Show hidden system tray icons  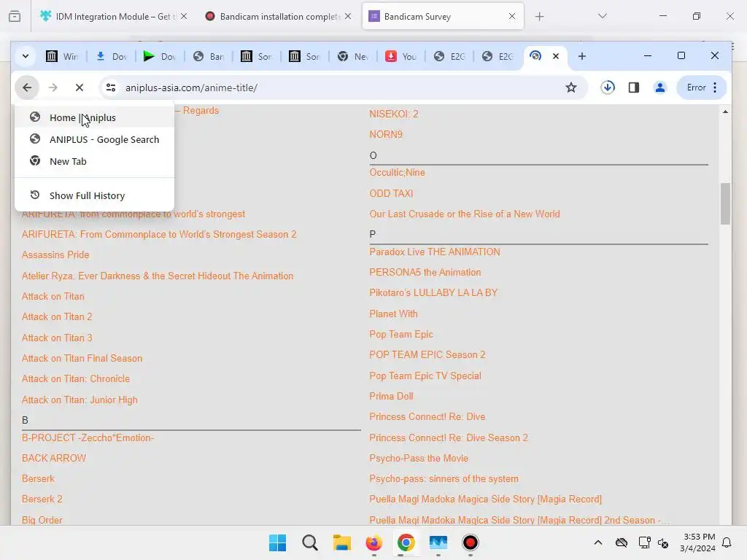[x=598, y=542]
